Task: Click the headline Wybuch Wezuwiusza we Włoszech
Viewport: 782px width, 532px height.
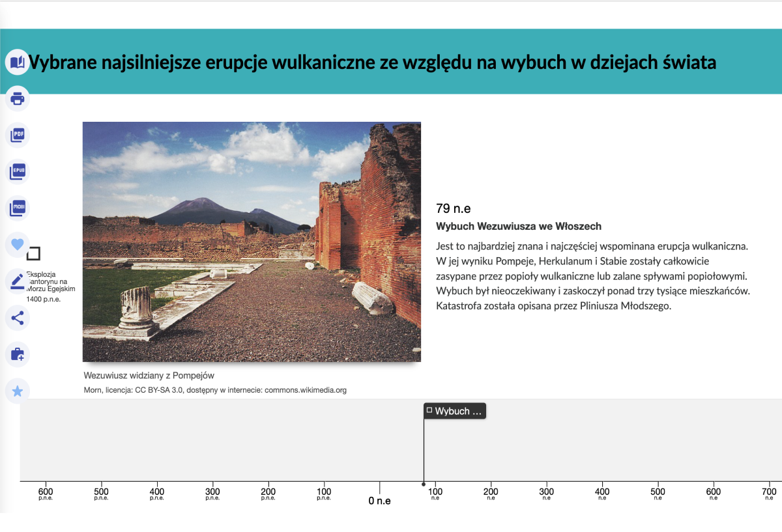Action: (518, 227)
